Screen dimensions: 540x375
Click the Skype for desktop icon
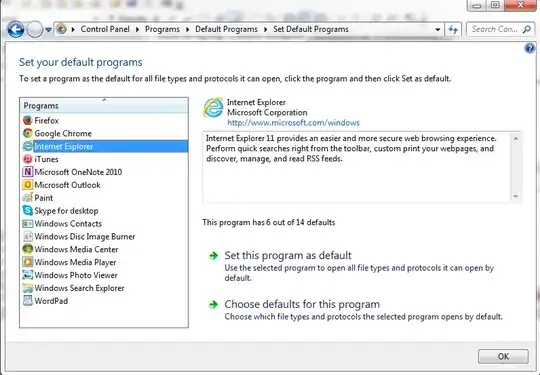(28, 210)
